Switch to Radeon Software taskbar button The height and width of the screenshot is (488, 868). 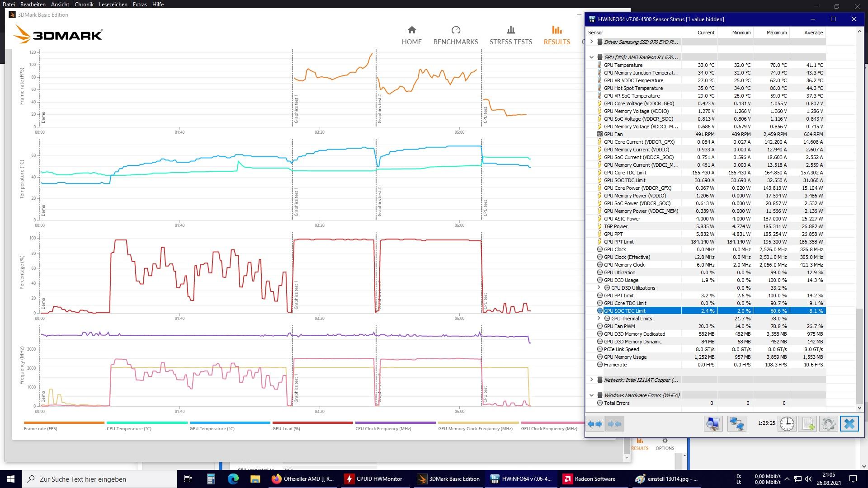point(594,479)
